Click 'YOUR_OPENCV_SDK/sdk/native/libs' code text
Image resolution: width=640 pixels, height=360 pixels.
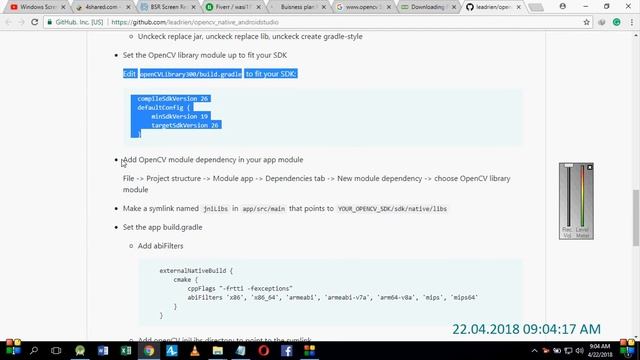[392, 209]
